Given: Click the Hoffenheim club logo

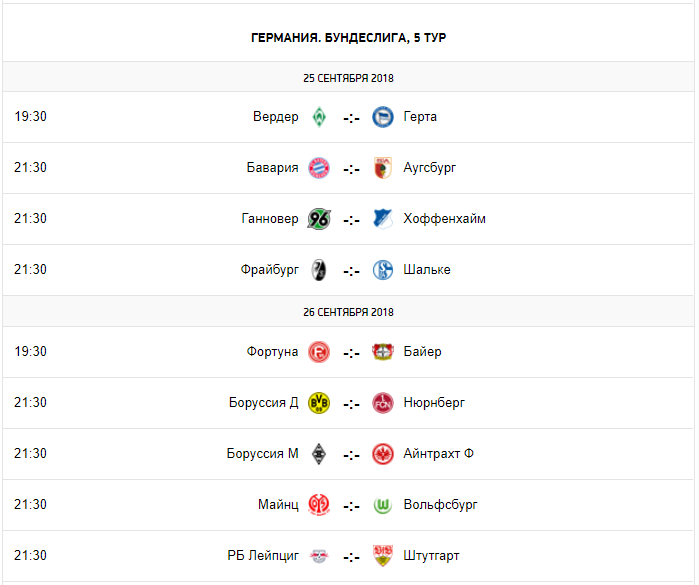Looking at the screenshot, I should (x=382, y=218).
